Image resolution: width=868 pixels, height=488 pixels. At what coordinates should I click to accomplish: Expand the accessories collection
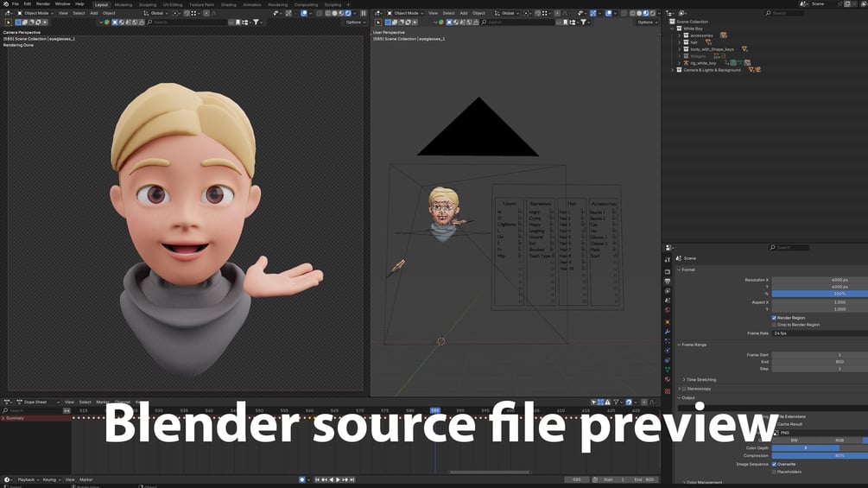tap(679, 35)
